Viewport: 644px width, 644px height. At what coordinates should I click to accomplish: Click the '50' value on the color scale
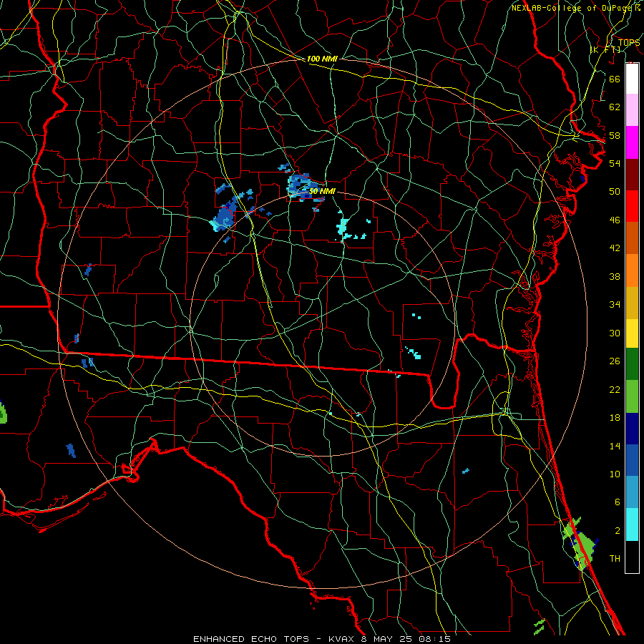pos(615,191)
